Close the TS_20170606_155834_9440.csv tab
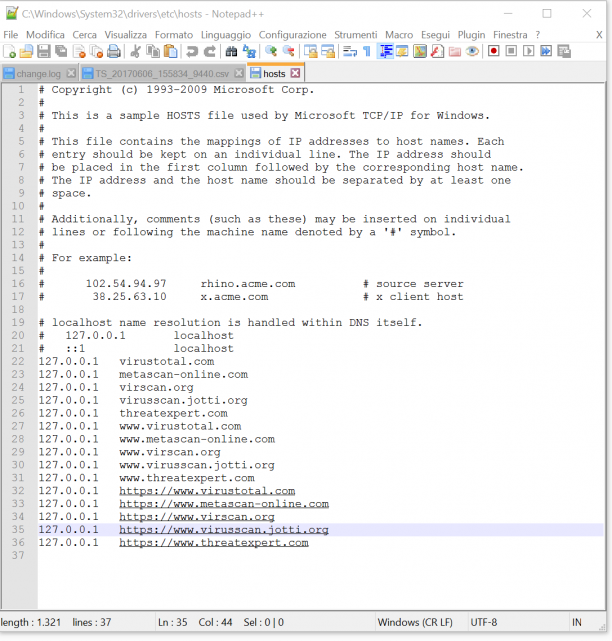 239,73
